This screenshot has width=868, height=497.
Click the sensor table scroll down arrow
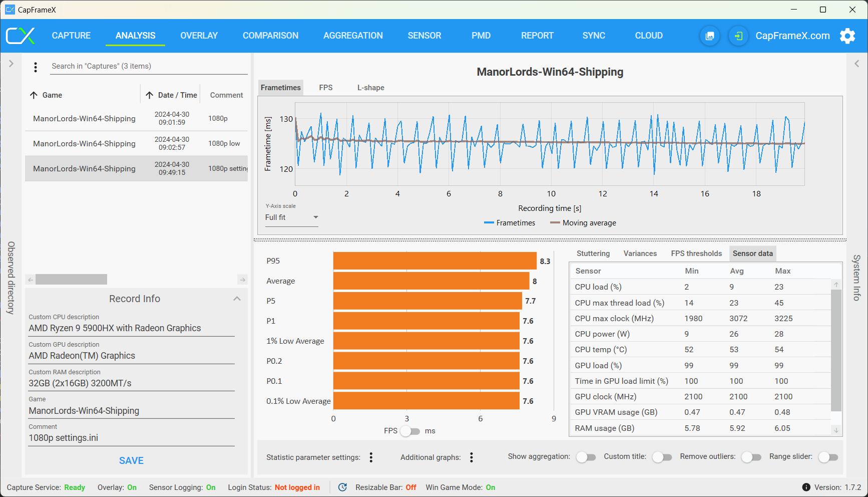(836, 430)
